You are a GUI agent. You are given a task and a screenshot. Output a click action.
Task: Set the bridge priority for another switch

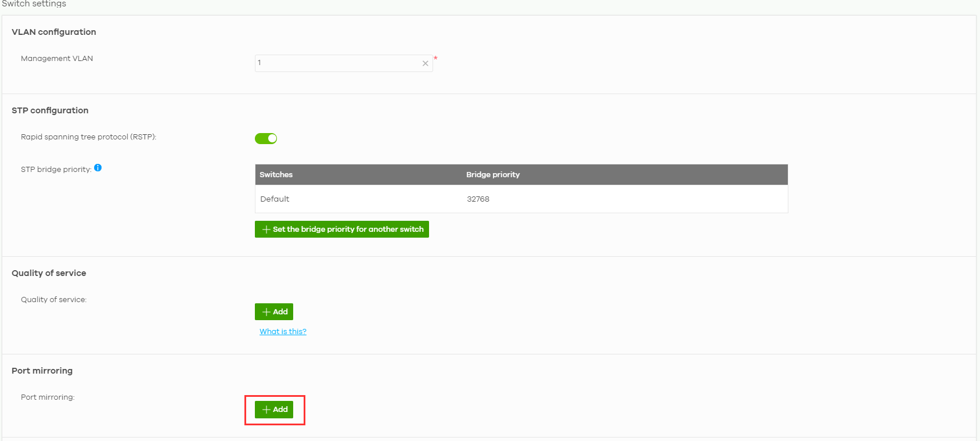(341, 230)
